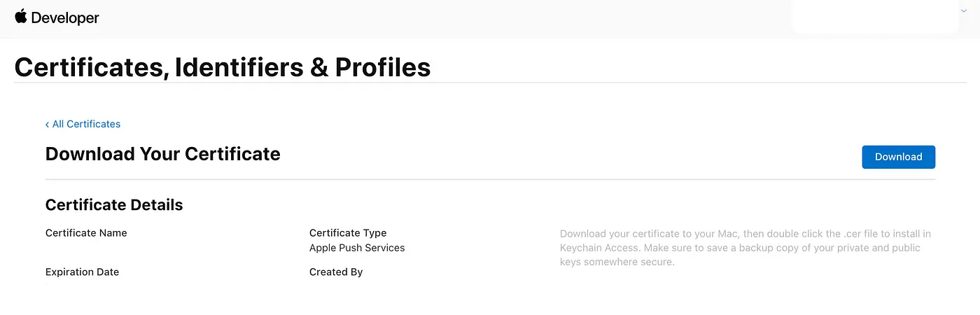Click the back chevron before All Certificates
The width and height of the screenshot is (980, 315).
(x=47, y=125)
